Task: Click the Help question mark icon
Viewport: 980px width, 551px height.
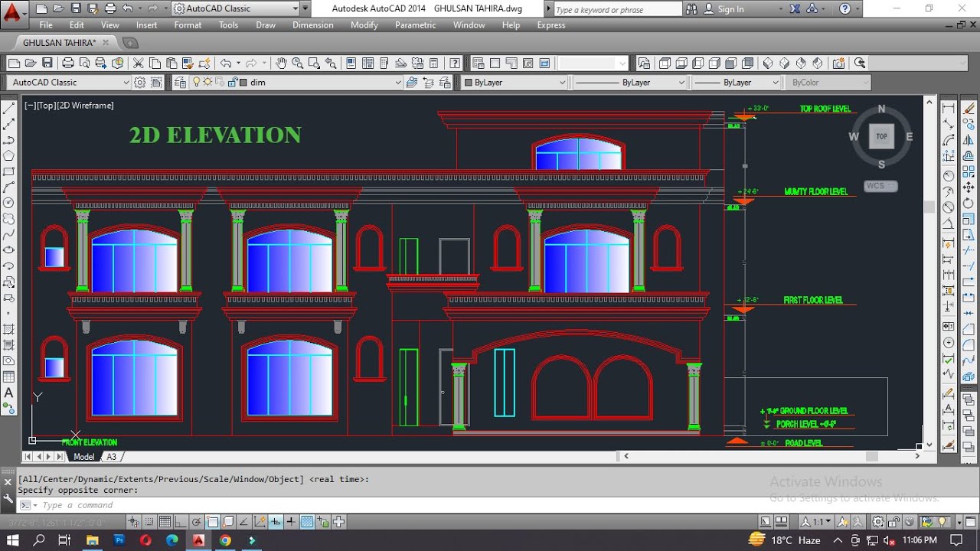Action: point(455,63)
